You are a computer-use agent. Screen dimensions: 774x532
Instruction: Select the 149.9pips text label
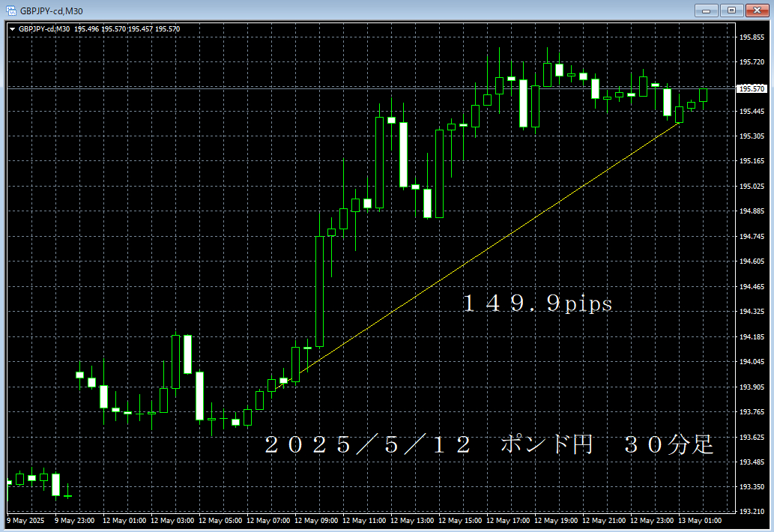click(536, 303)
